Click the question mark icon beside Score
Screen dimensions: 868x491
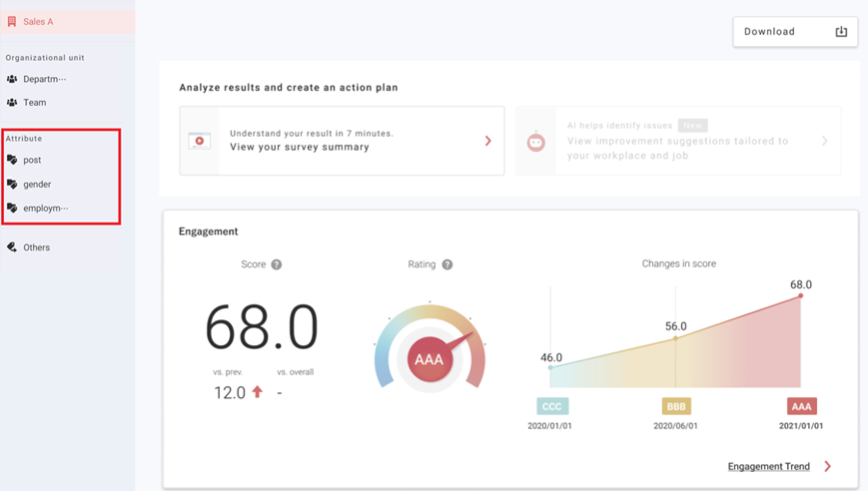[277, 264]
